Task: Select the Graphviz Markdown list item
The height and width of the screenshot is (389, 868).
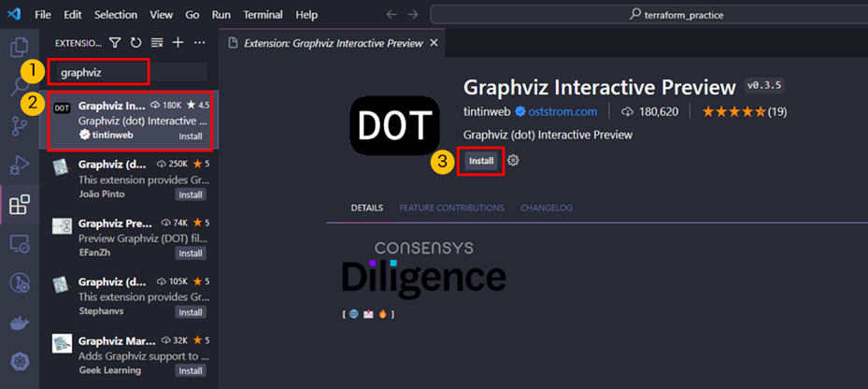Action: pos(129,355)
